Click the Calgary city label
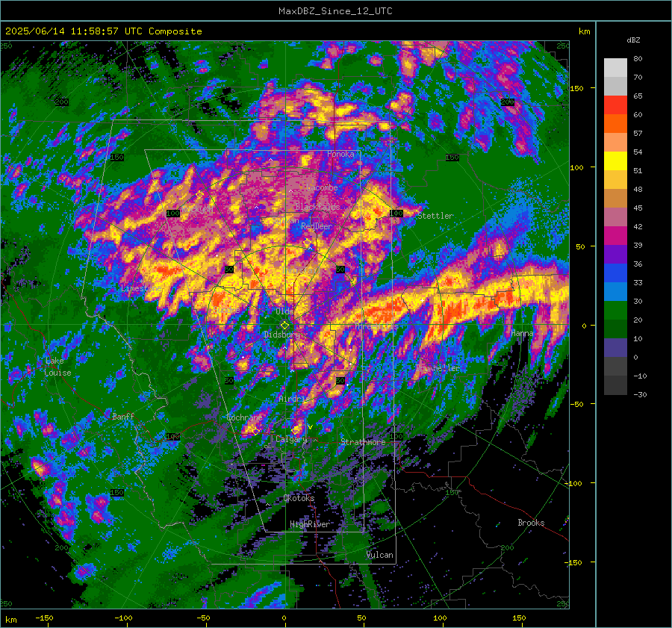The height and width of the screenshot is (628, 672). (x=291, y=439)
